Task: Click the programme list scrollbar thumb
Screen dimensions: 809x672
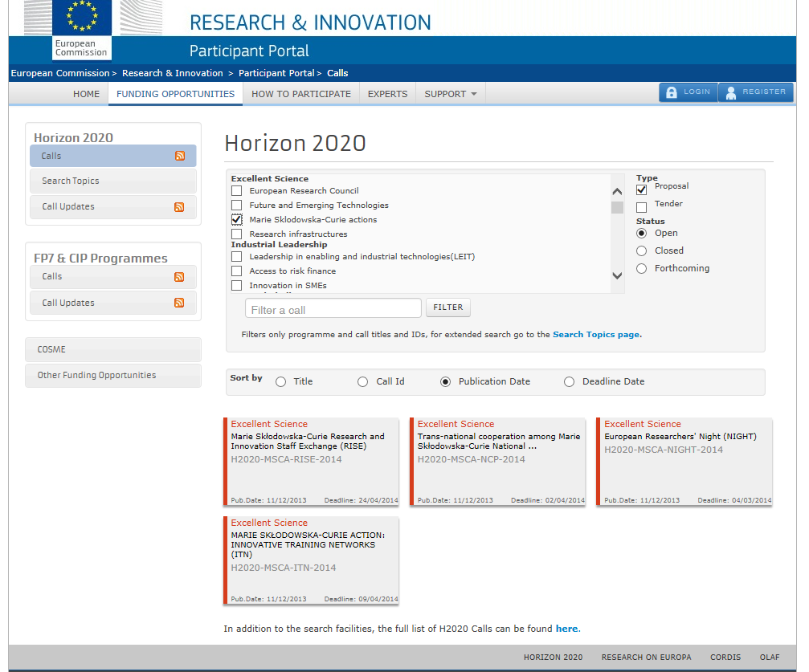Action: click(617, 207)
